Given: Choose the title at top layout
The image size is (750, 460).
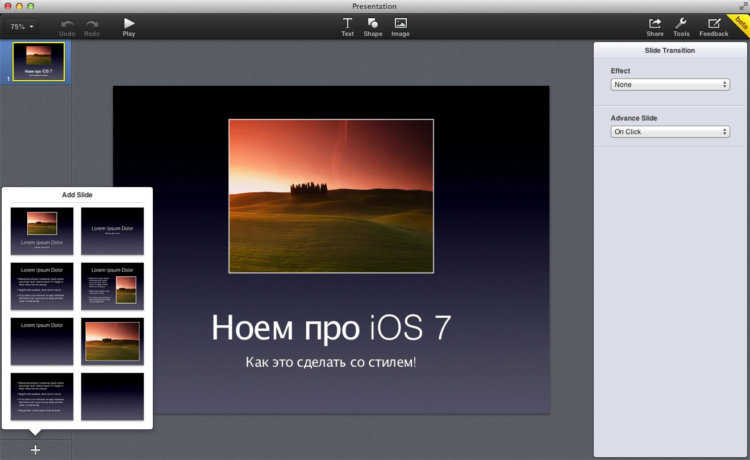Looking at the screenshot, I should 42,341.
